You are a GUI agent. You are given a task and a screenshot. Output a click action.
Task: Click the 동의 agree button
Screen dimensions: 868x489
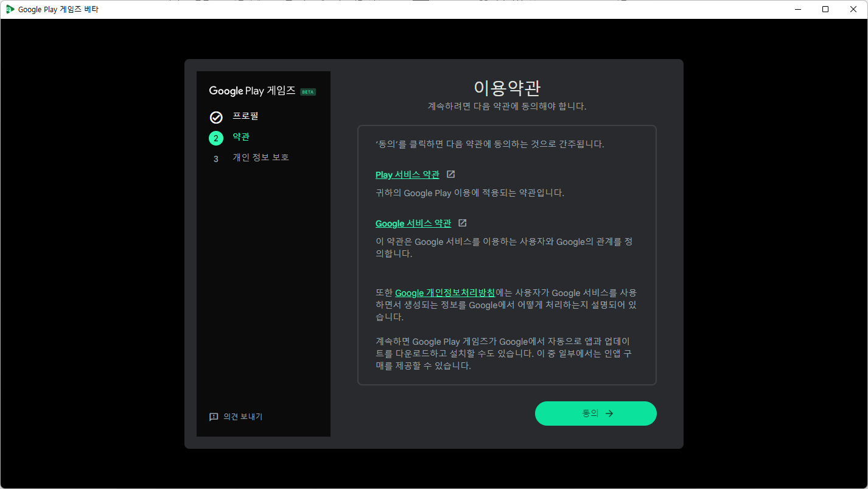pos(595,413)
